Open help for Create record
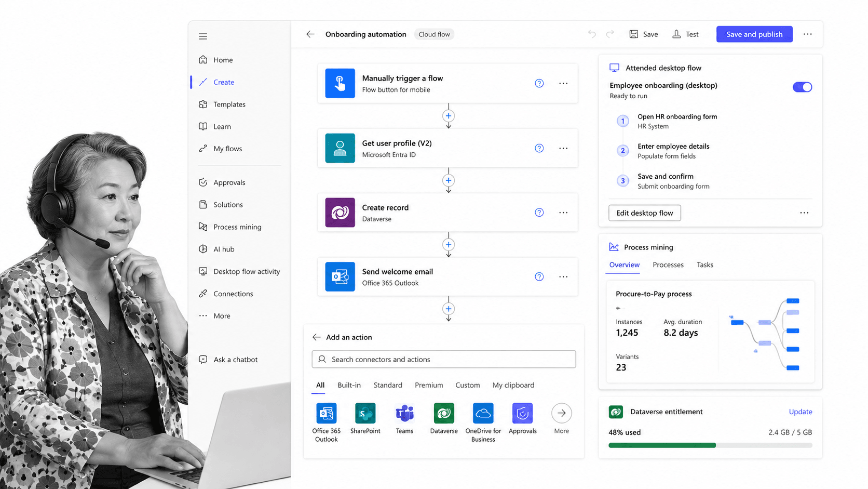This screenshot has width=868, height=489. click(539, 213)
